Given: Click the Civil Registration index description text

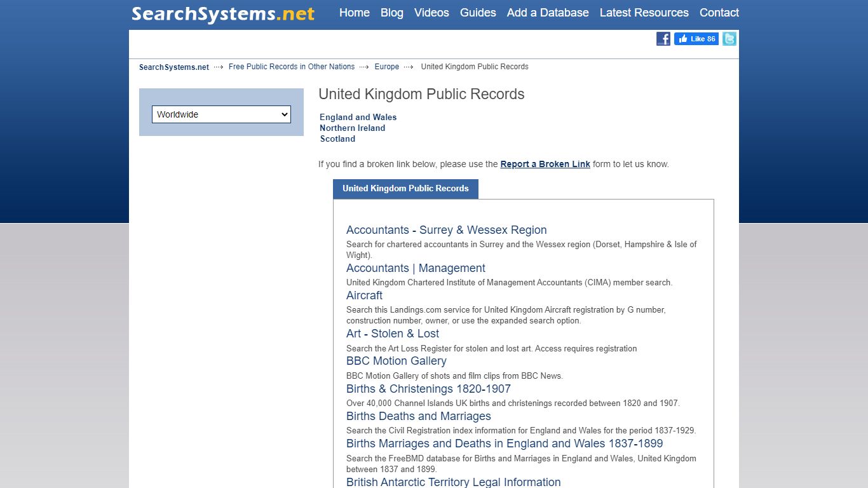Looking at the screenshot, I should click(521, 430).
